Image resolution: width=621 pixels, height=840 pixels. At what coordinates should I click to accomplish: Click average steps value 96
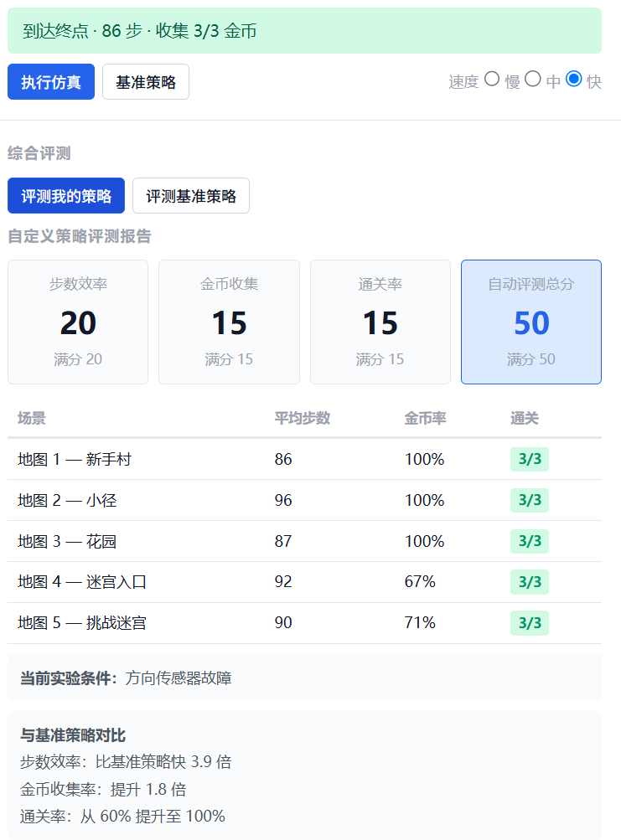click(x=283, y=500)
